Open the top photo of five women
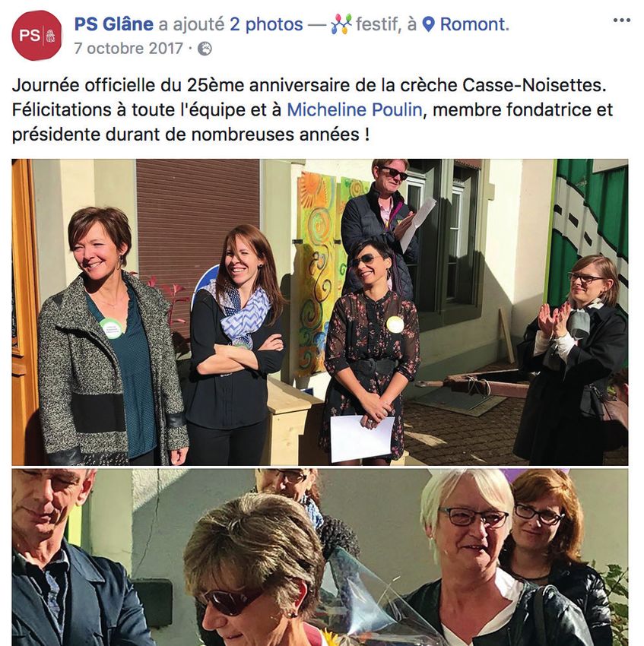Image resolution: width=644 pixels, height=646 pixels. coord(320,312)
